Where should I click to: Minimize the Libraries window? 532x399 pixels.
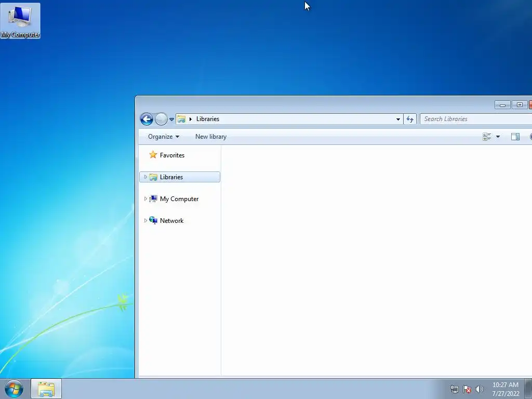(502, 105)
